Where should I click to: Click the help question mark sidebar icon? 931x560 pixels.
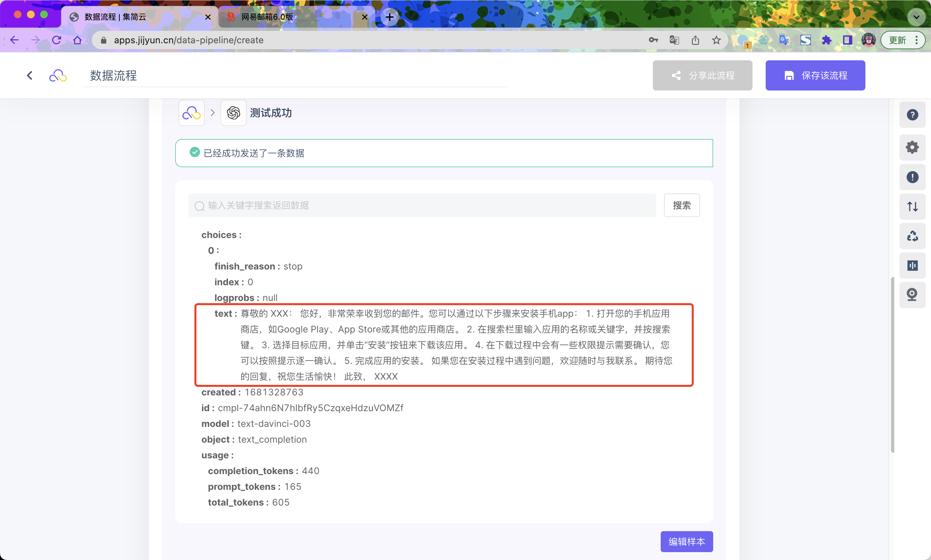(x=912, y=115)
